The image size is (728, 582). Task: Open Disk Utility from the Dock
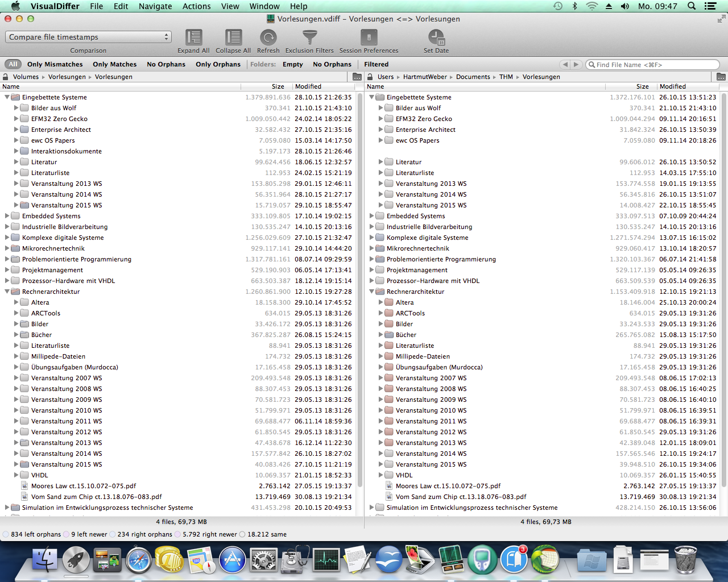coord(295,560)
